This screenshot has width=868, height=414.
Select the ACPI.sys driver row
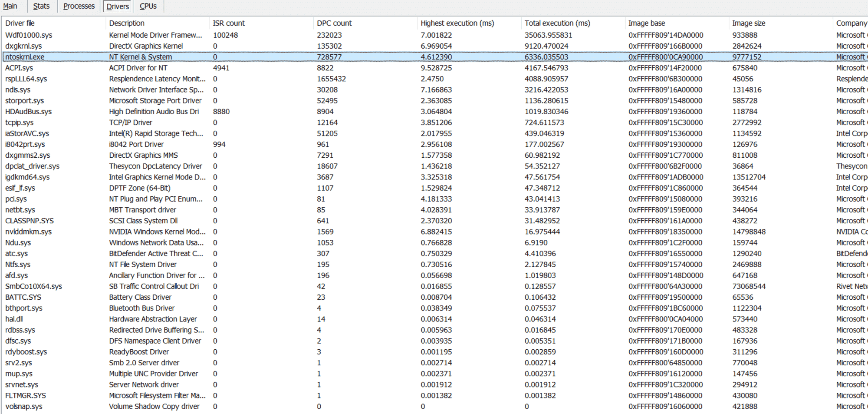click(435, 68)
